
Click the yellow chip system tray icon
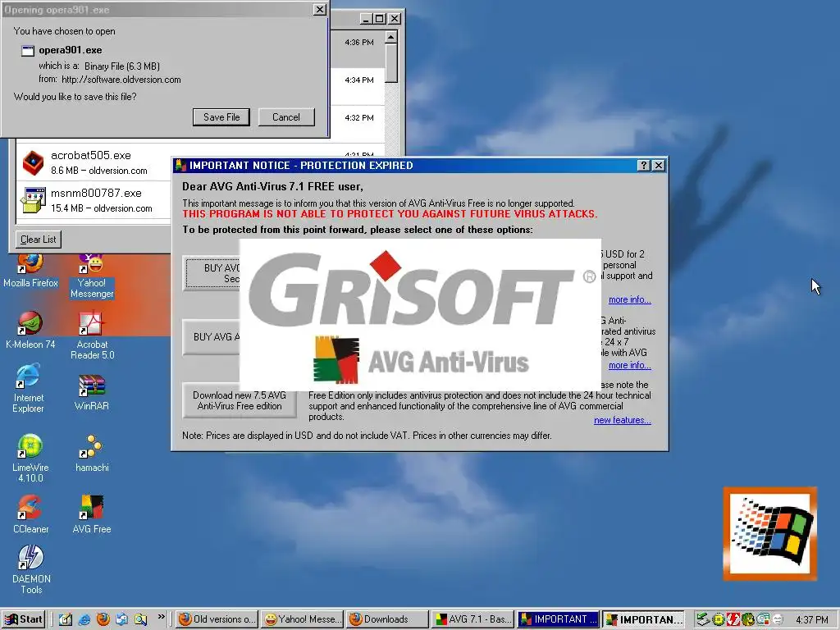pos(718,620)
